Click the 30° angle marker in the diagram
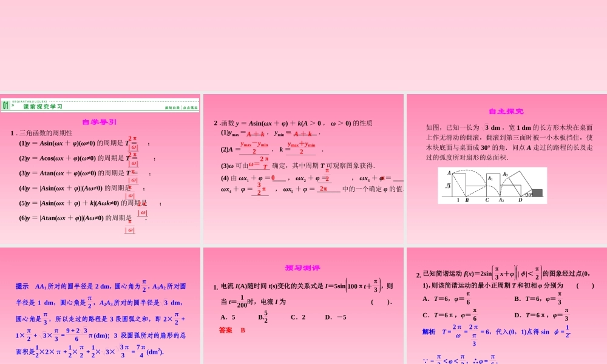The image size is (607, 364). [x=528, y=194]
